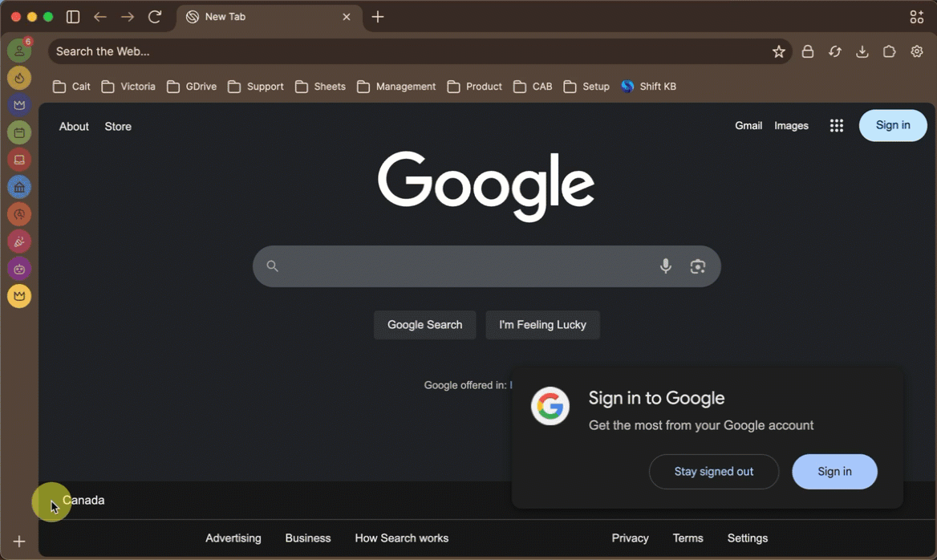Open the red laptop sidebar space
937x560 pixels.
pyautogui.click(x=19, y=160)
